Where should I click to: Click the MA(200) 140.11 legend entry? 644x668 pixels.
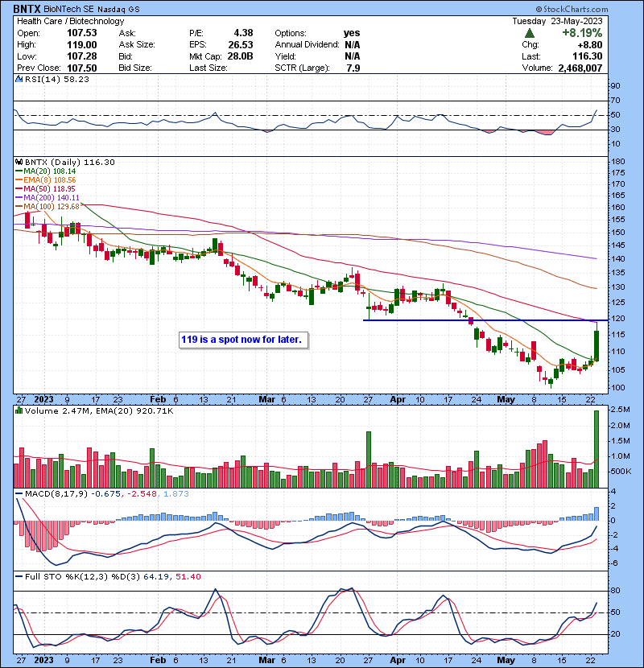pos(47,198)
